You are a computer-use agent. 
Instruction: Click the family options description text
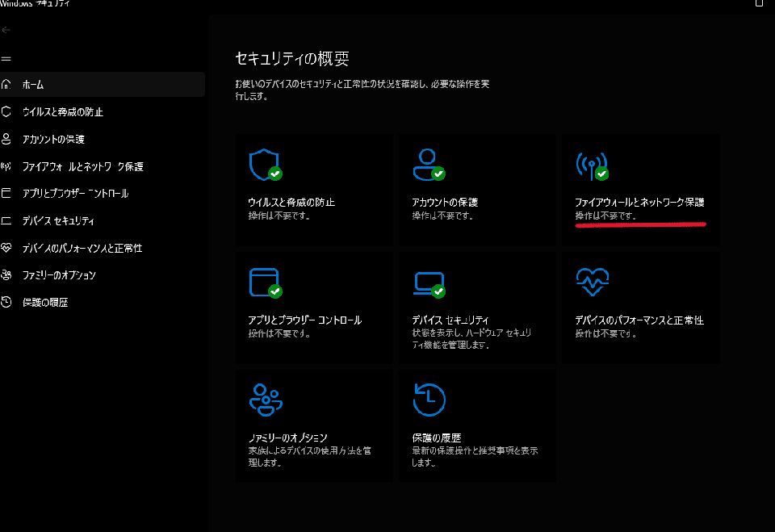310,456
